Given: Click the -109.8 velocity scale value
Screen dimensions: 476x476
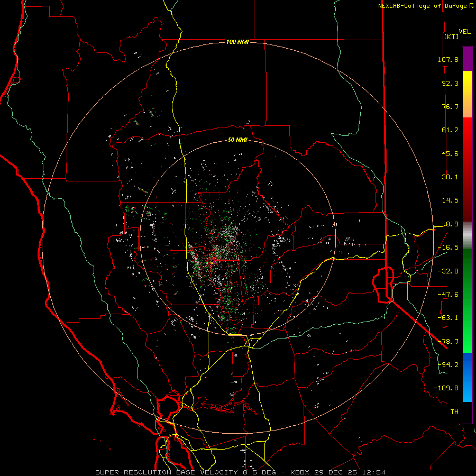Looking at the screenshot, I should click(x=446, y=388).
